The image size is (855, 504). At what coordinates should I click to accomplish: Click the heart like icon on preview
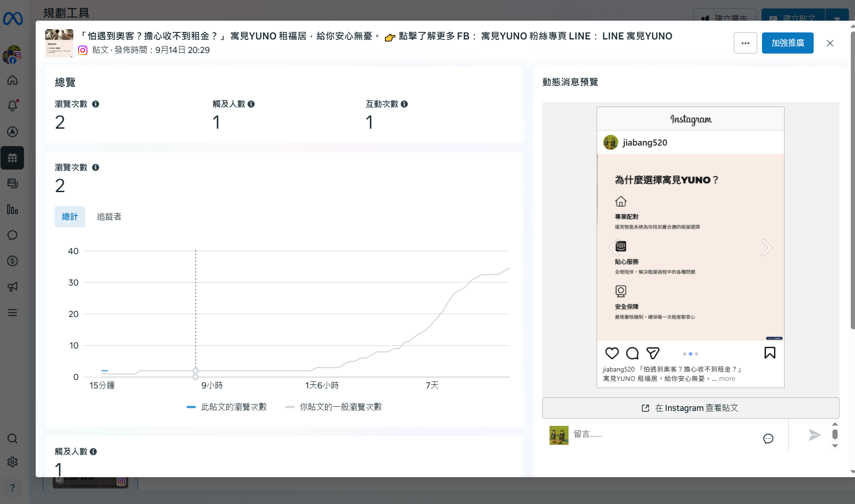click(612, 353)
